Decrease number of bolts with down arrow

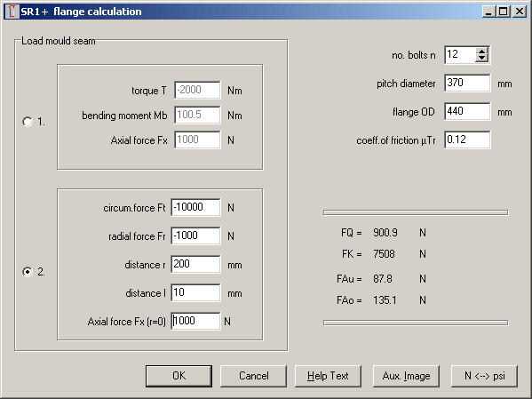[481, 58]
